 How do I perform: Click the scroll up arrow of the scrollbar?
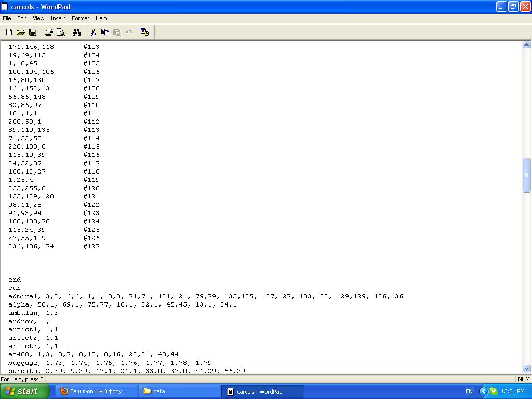pos(526,46)
